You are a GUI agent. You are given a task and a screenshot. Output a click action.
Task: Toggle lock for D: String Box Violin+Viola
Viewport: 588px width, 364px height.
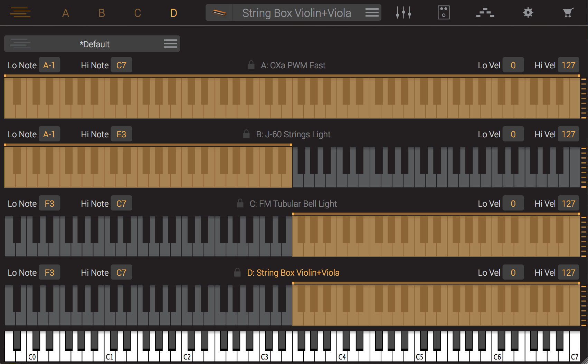click(x=237, y=272)
